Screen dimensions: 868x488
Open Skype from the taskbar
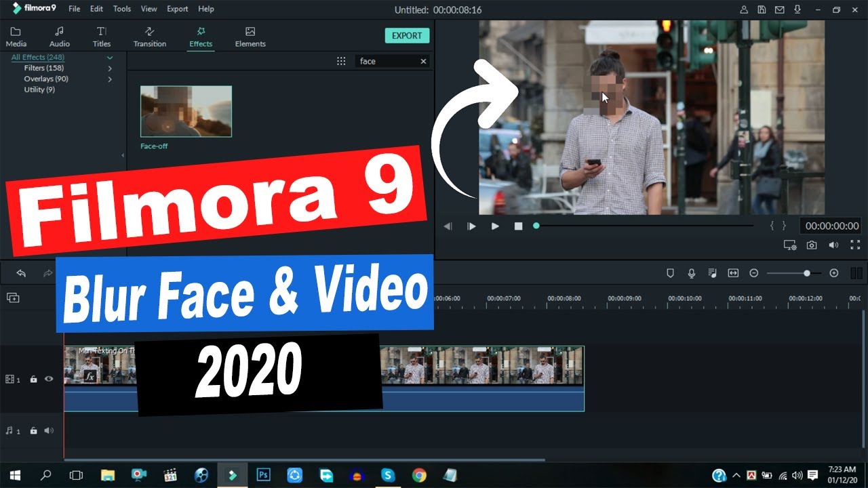coord(388,476)
